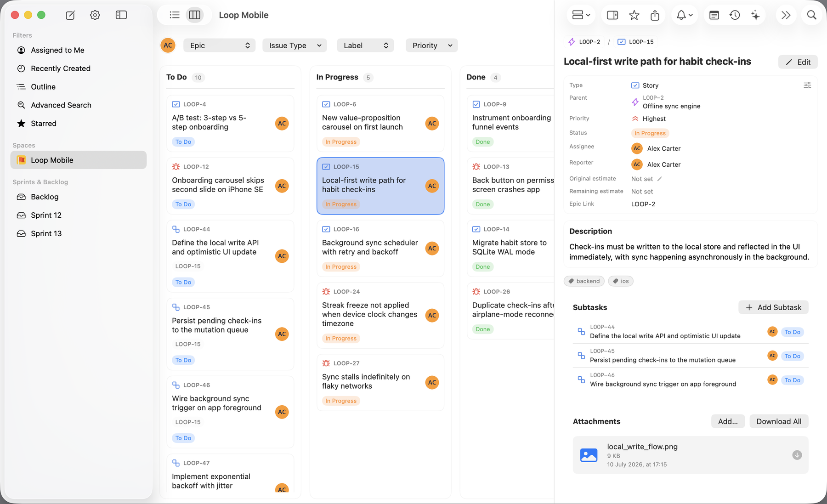Click Add Subtask button

pos(773,307)
